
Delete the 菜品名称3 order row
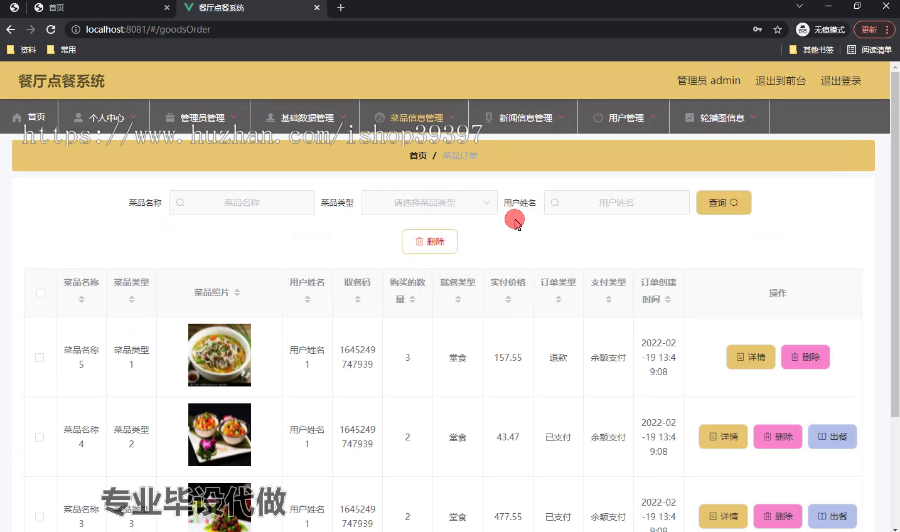(x=778, y=517)
